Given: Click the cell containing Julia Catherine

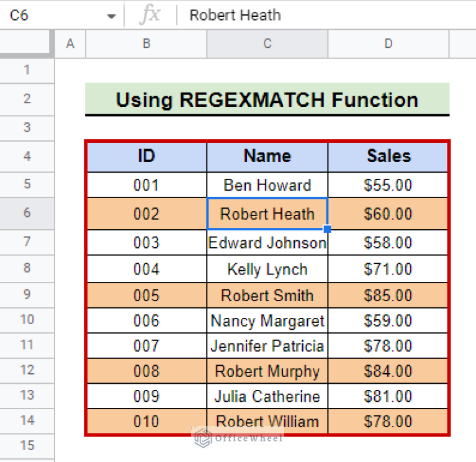Looking at the screenshot, I should [x=267, y=396].
